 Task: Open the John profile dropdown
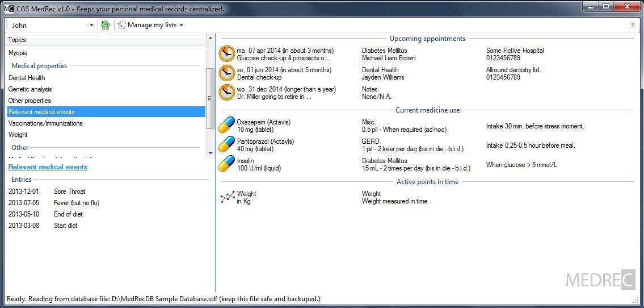[52, 25]
